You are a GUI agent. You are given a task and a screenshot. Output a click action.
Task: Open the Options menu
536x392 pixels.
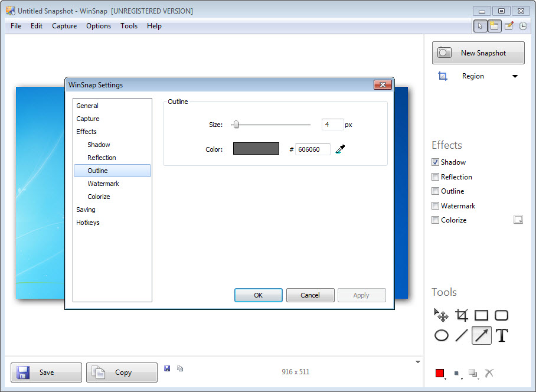click(x=99, y=26)
